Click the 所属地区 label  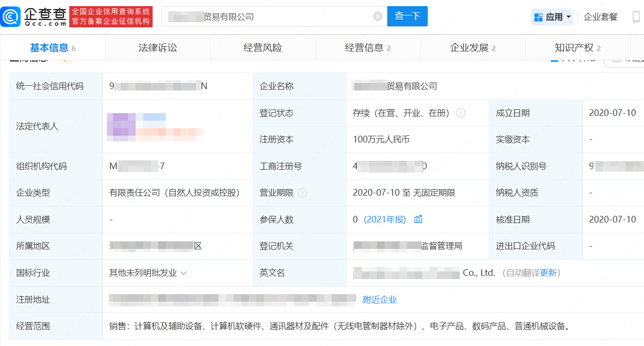(33, 246)
